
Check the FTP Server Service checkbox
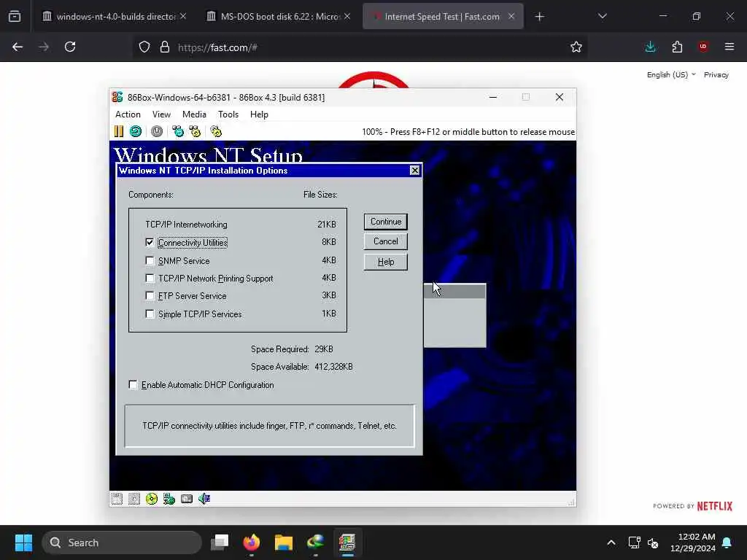point(150,296)
